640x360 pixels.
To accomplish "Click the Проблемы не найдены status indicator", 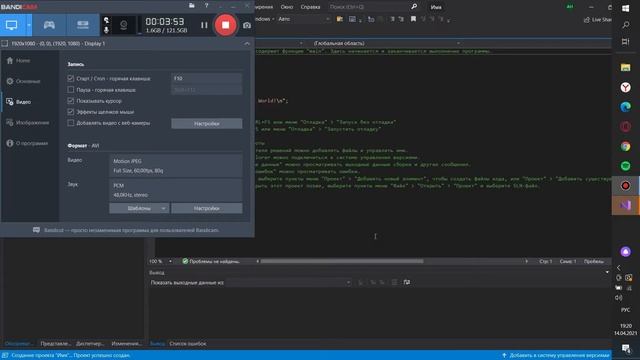I will (211, 261).
